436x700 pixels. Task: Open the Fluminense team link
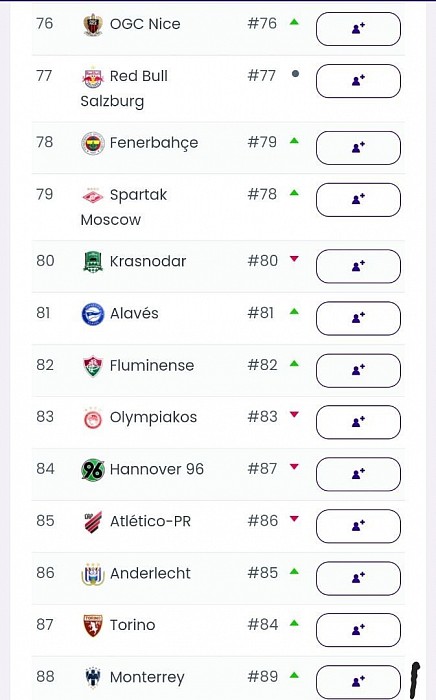coord(152,366)
